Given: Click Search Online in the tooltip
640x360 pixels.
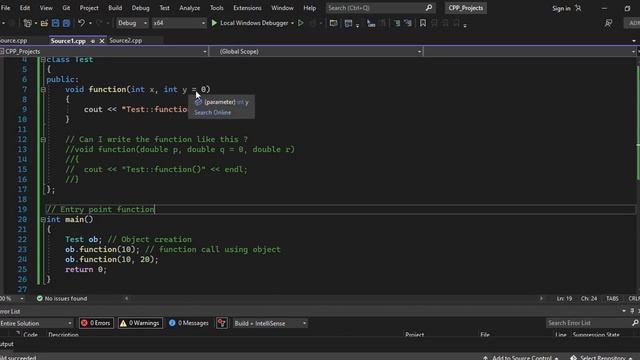Looking at the screenshot, I should point(213,113).
